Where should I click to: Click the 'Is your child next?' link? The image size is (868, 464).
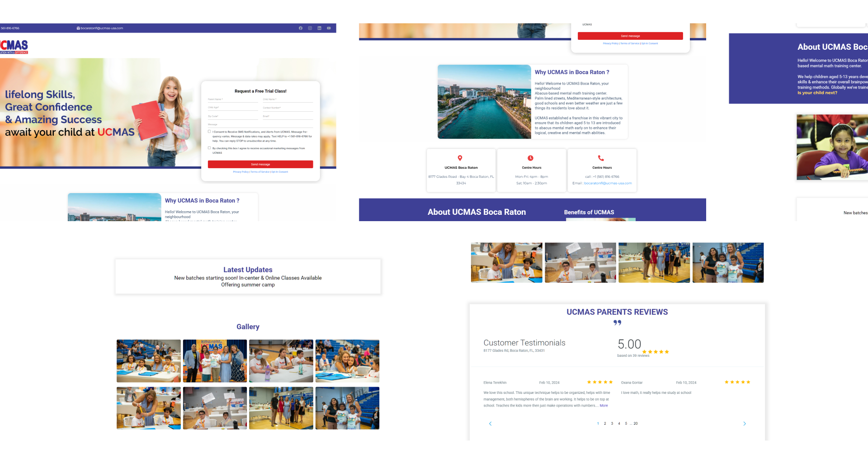[817, 93]
